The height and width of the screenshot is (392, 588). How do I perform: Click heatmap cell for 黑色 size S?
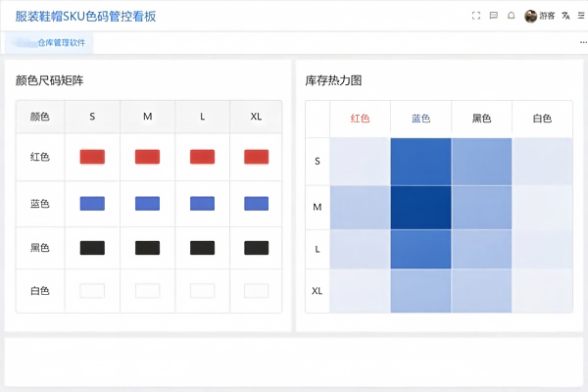481,162
